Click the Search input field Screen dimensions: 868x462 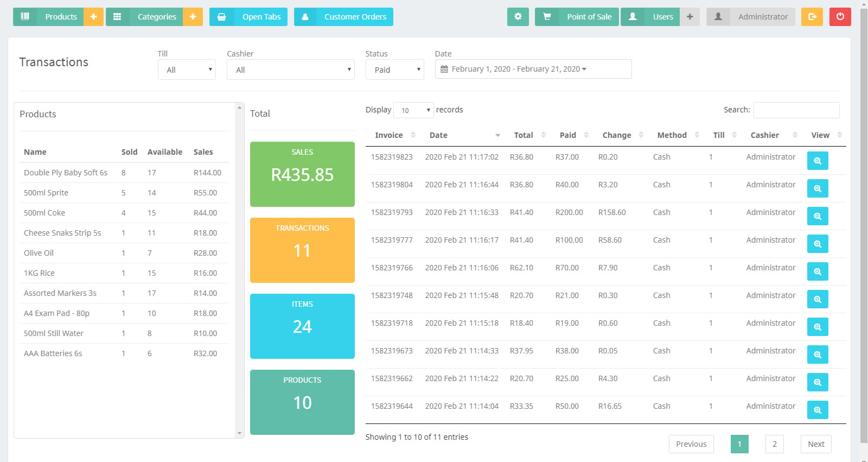click(796, 110)
